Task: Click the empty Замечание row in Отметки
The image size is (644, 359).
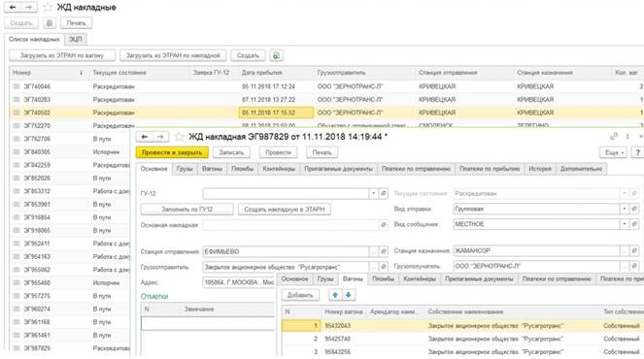Action: click(208, 323)
